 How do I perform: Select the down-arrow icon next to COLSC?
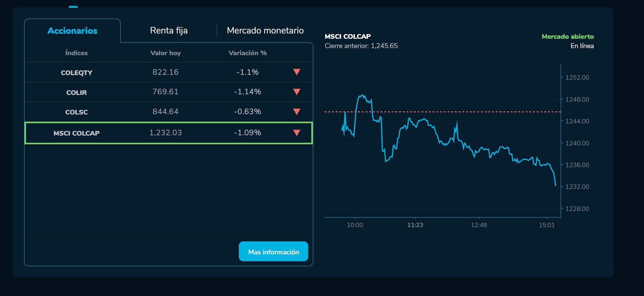click(x=296, y=111)
